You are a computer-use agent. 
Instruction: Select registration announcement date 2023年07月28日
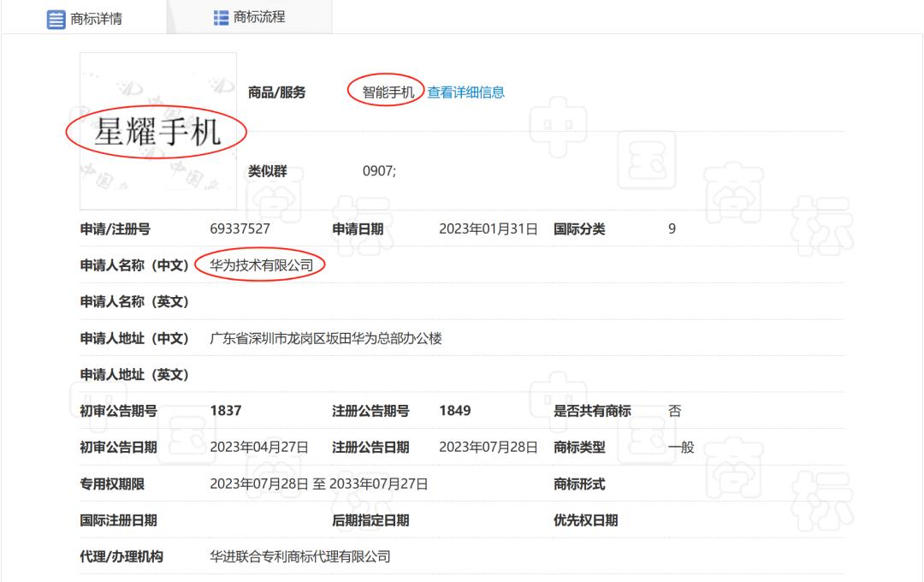pyautogui.click(x=488, y=447)
